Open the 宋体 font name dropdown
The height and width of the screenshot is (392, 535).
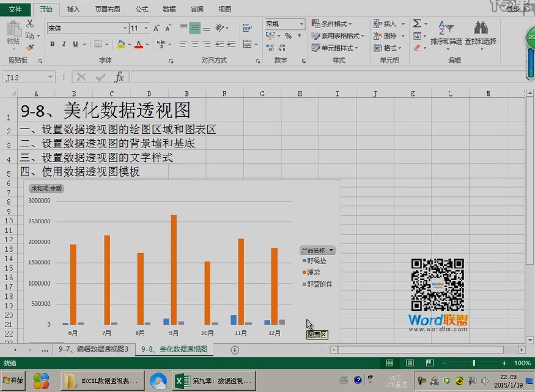pos(125,28)
